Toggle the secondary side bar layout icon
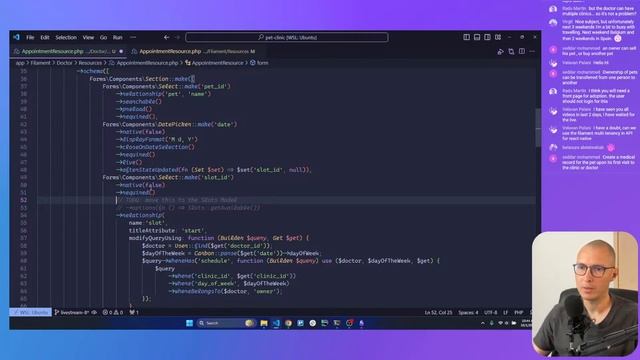 487,37
